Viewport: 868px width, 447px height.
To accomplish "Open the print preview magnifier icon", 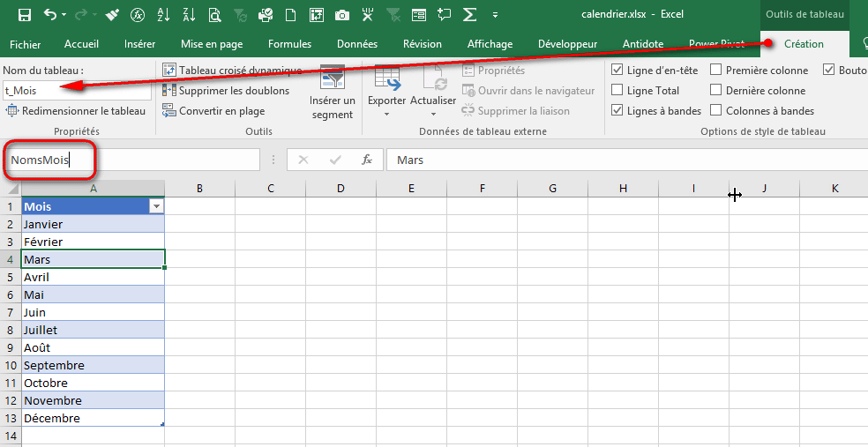I will (214, 15).
